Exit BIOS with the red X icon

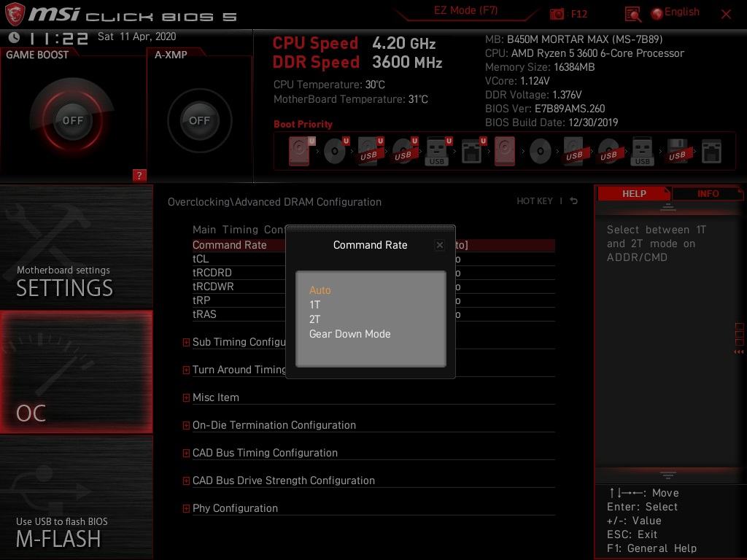pos(726,15)
